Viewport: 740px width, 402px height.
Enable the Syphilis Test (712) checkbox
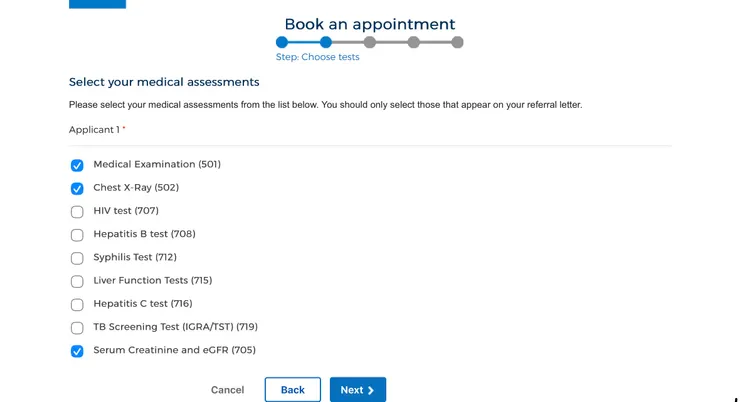pyautogui.click(x=77, y=258)
